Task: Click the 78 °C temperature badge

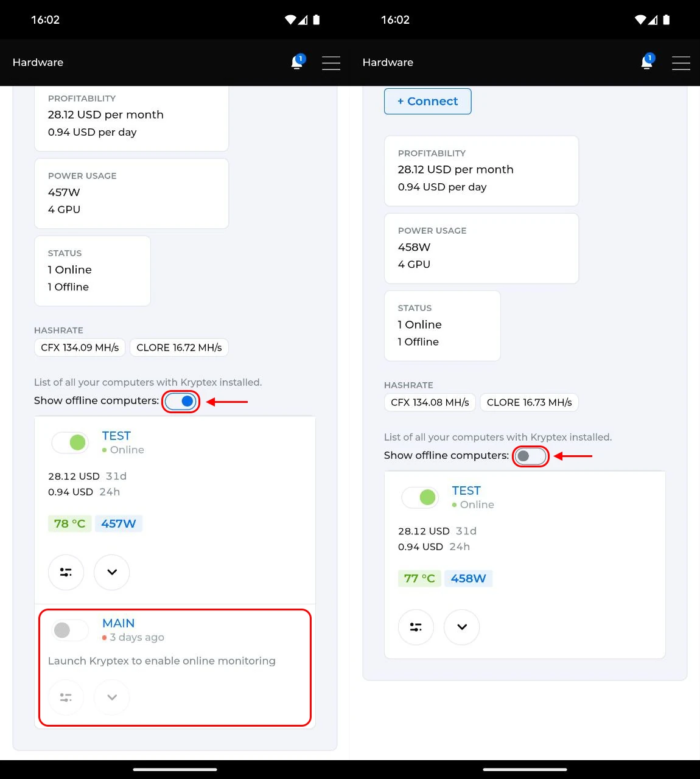Action: [x=69, y=523]
